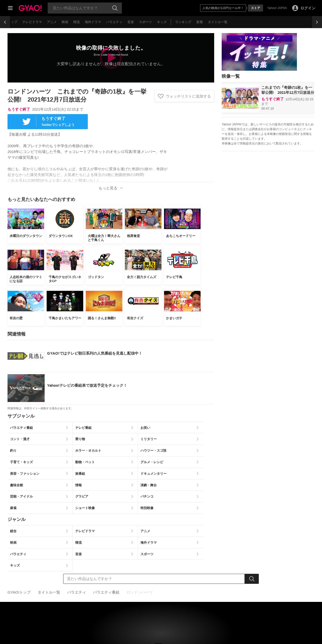The width and height of the screenshot is (322, 644).
Task: Click the ストア button
Action: click(x=256, y=8)
